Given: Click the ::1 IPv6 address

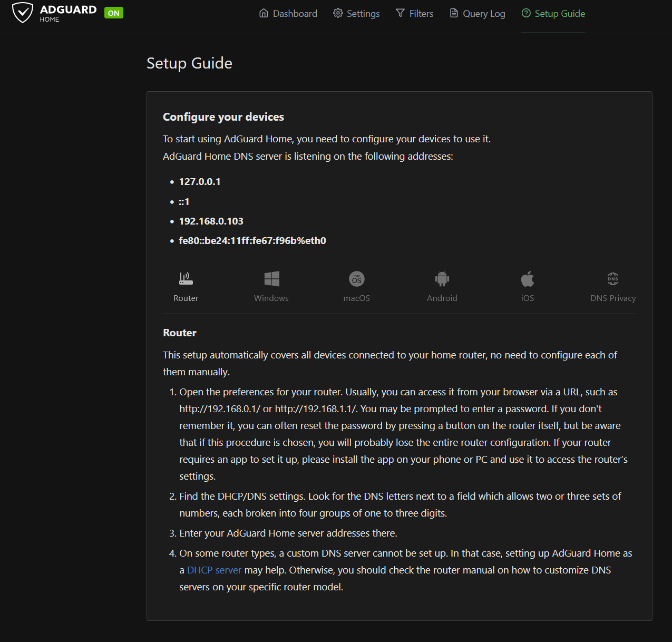Looking at the screenshot, I should coord(184,201).
